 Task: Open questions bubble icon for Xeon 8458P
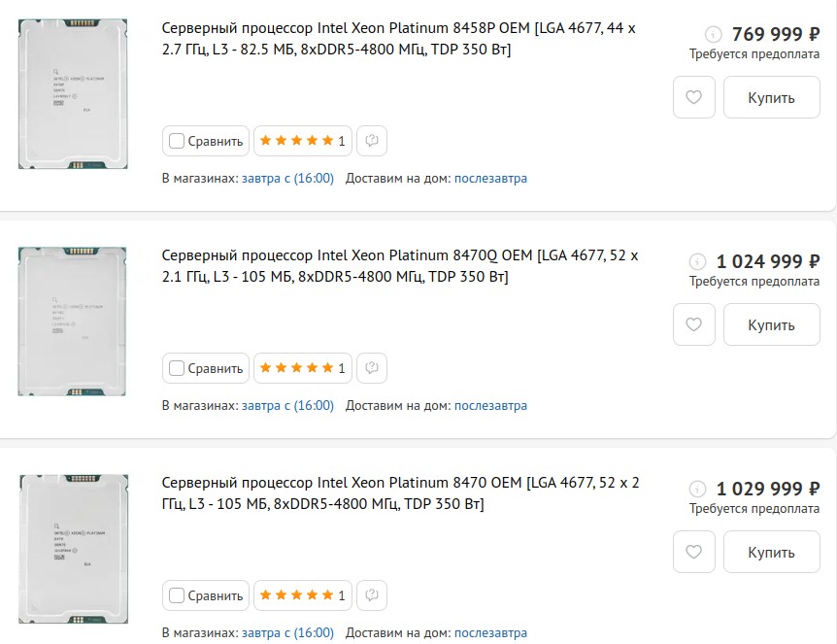[372, 141]
